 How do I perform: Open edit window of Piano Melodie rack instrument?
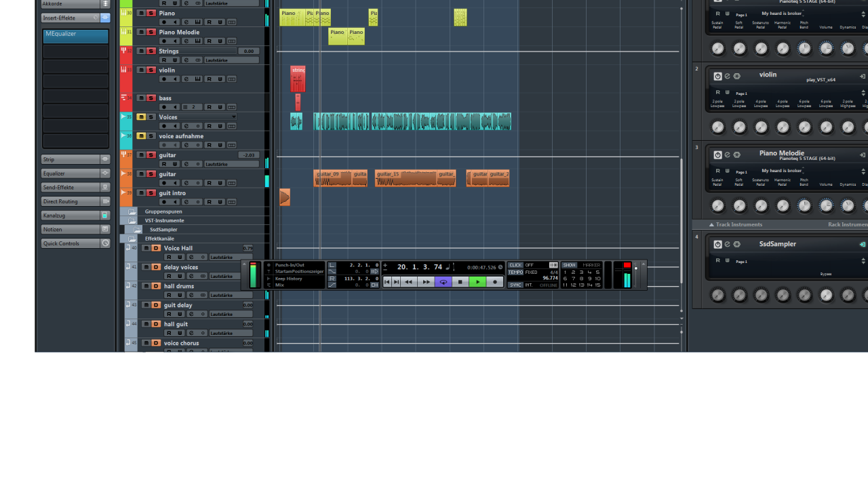pos(727,155)
